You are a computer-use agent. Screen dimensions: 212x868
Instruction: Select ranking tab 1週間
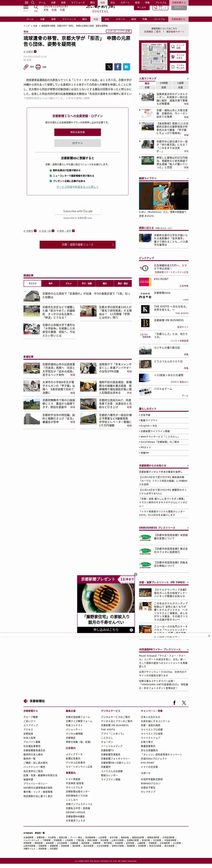[180, 83]
